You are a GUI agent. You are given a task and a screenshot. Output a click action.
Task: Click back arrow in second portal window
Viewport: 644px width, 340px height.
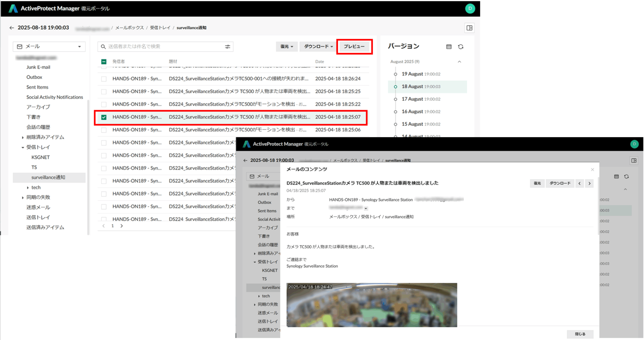pyautogui.click(x=245, y=160)
